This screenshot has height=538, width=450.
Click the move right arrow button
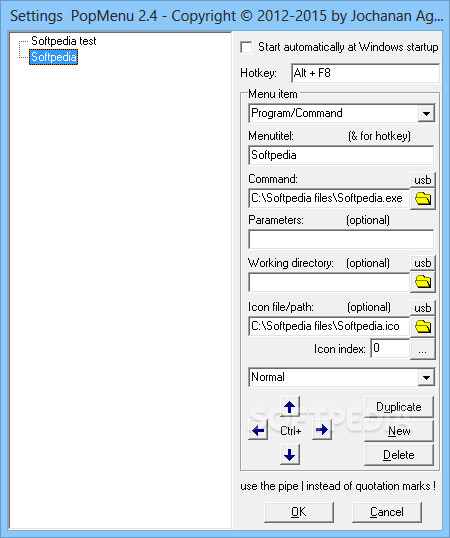322,430
